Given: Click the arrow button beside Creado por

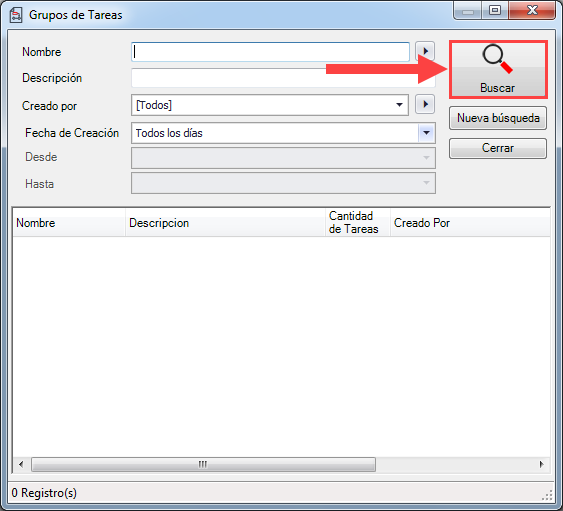Looking at the screenshot, I should tap(425, 104).
